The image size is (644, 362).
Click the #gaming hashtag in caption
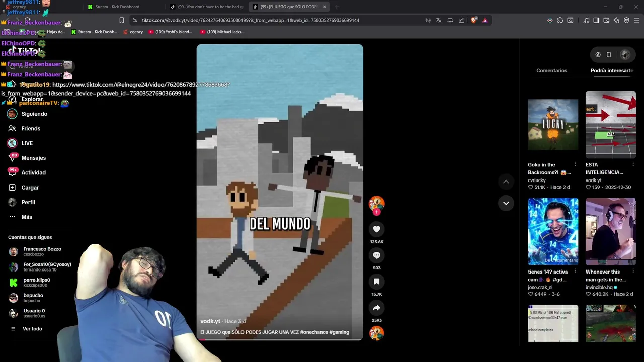339,332
